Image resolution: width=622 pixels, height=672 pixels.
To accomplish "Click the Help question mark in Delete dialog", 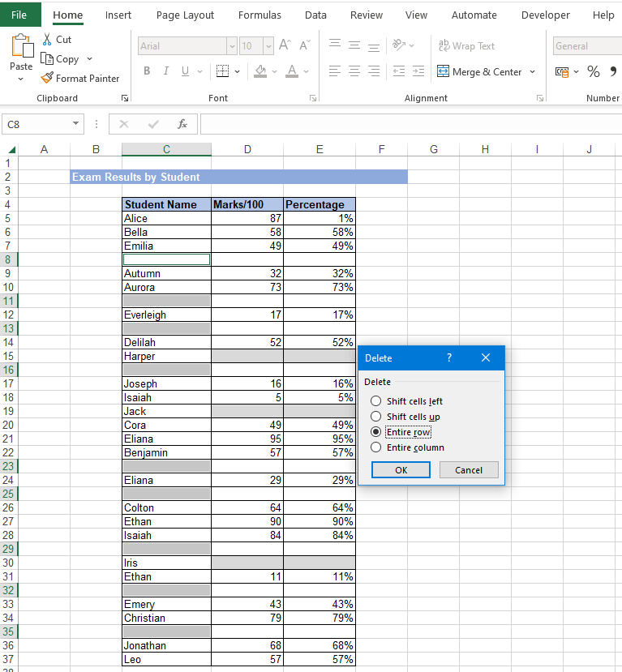I will (449, 357).
